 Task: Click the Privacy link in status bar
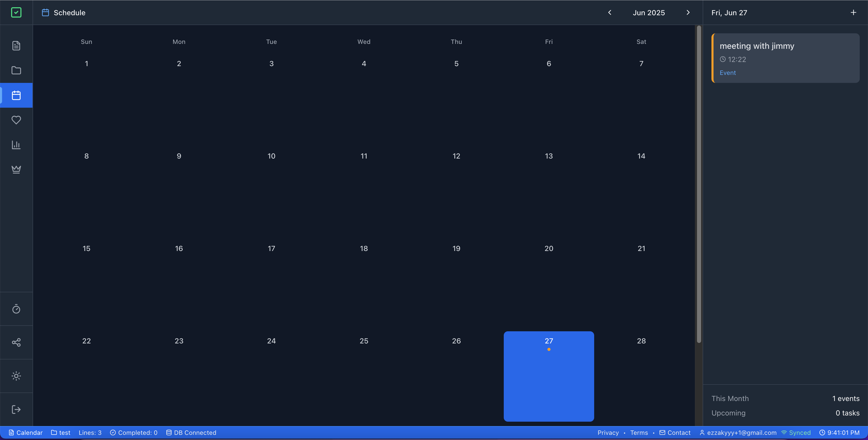click(608, 433)
